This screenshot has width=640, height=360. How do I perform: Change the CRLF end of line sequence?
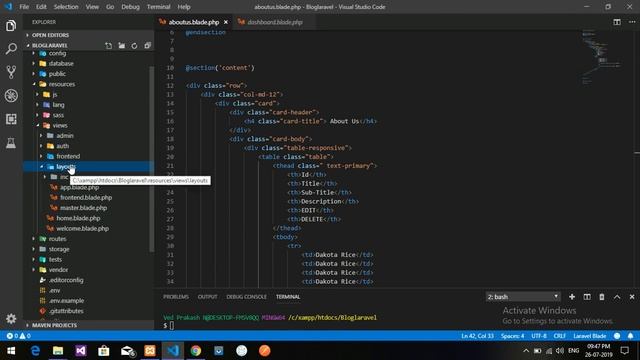tap(560, 336)
